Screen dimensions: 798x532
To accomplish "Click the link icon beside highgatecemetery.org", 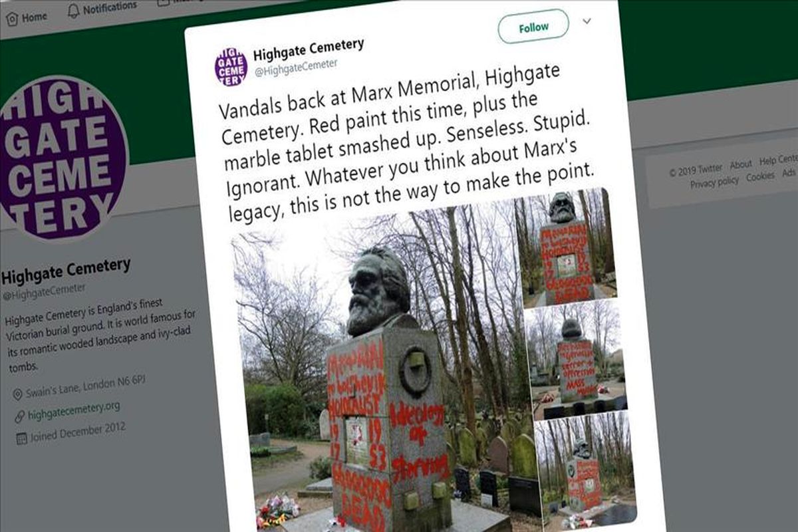I will click(x=20, y=416).
